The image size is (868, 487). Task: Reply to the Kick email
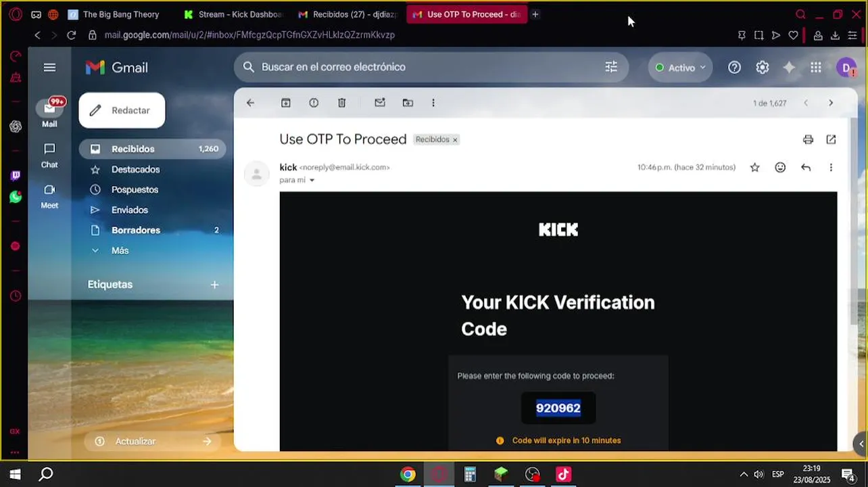pyautogui.click(x=806, y=167)
